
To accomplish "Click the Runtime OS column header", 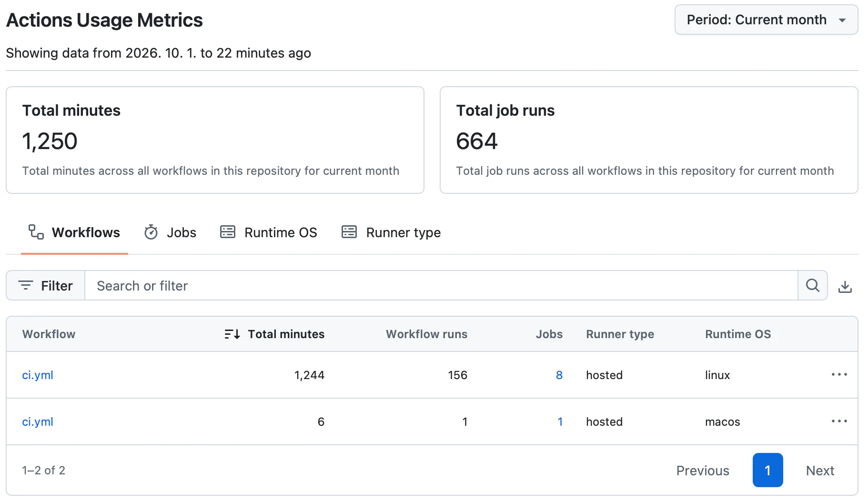I will click(738, 334).
